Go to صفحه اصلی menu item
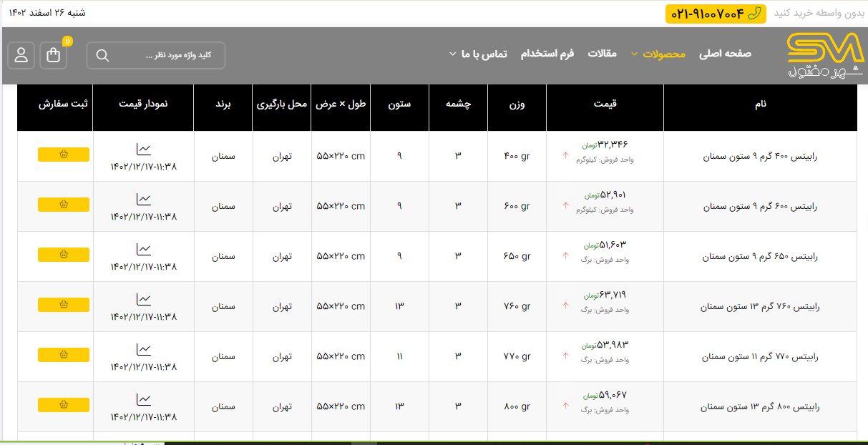868x445 pixels. tap(725, 54)
